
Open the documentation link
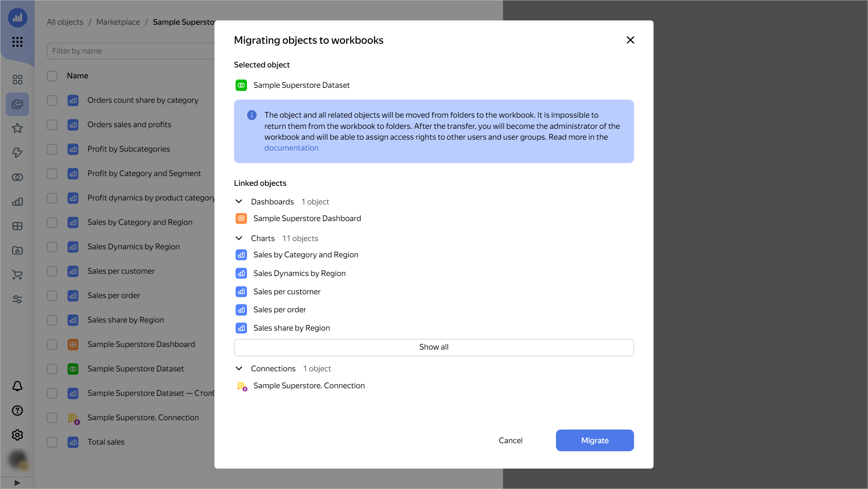tap(291, 148)
